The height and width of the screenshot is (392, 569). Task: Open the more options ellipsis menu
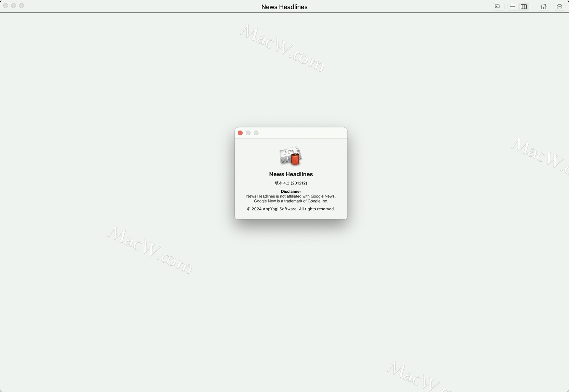click(x=559, y=7)
